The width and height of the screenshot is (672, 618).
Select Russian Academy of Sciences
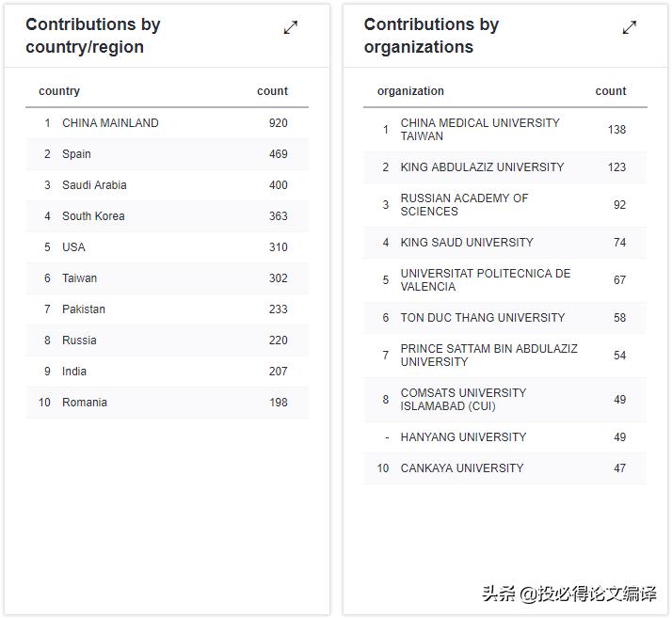coord(464,205)
